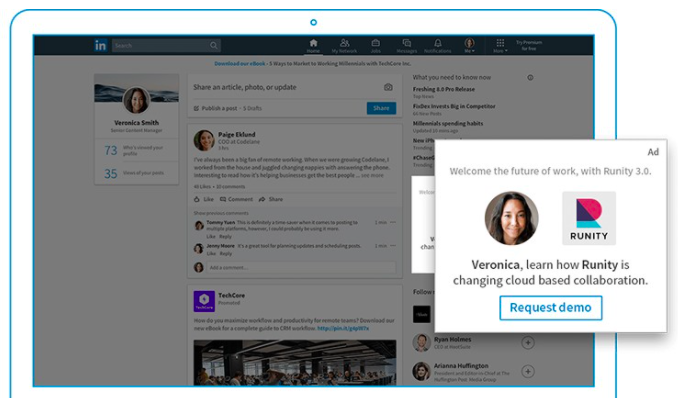The height and width of the screenshot is (398, 678).
Task: Click Veronica's photo in Runity ad
Action: click(512, 218)
